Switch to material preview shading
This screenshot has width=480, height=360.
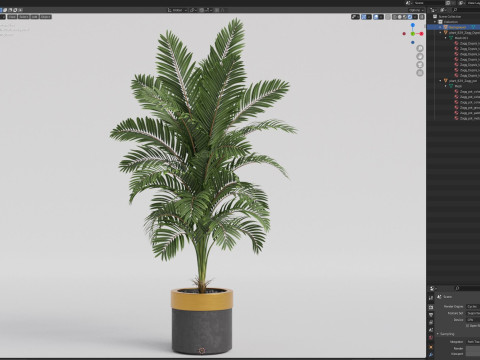[405, 17]
